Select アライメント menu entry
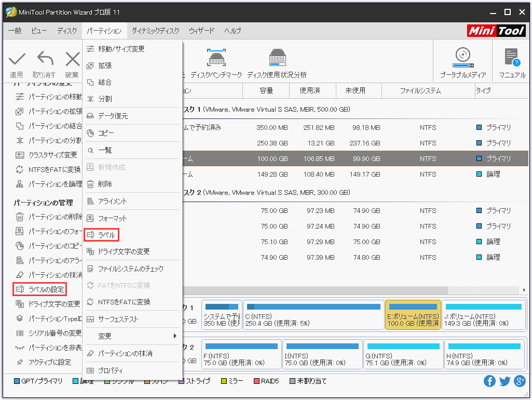The image size is (532, 400). point(132,202)
